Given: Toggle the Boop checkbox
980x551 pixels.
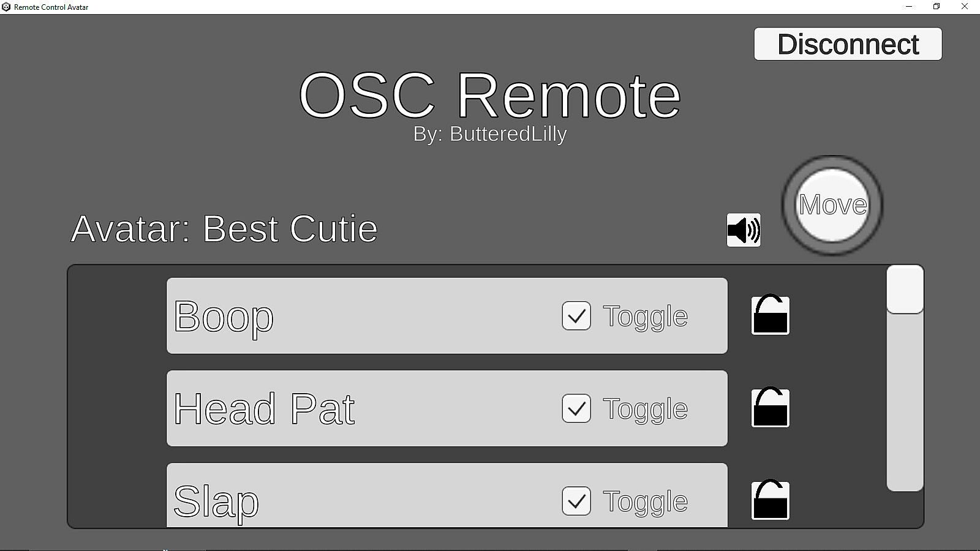Looking at the screenshot, I should tap(576, 316).
